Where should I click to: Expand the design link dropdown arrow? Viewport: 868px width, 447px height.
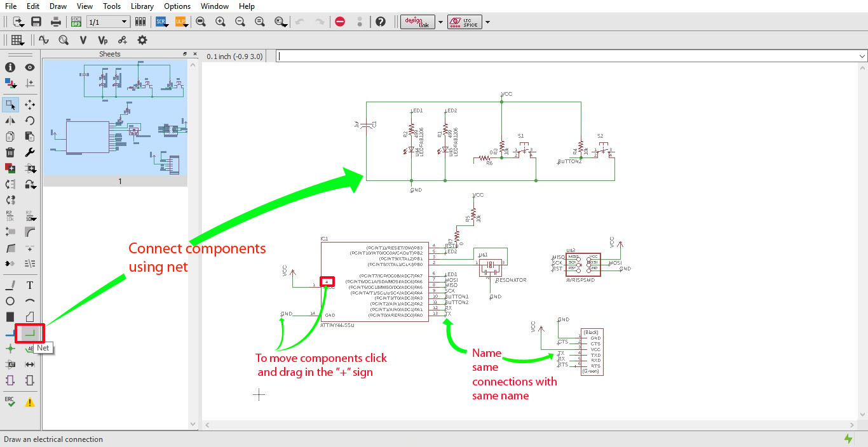(440, 22)
